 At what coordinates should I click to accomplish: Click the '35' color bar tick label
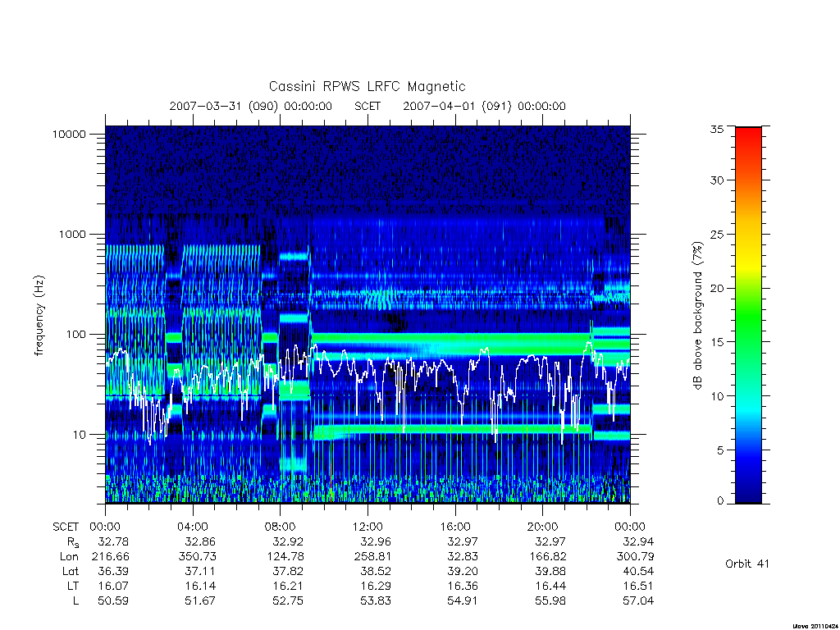tap(716, 129)
